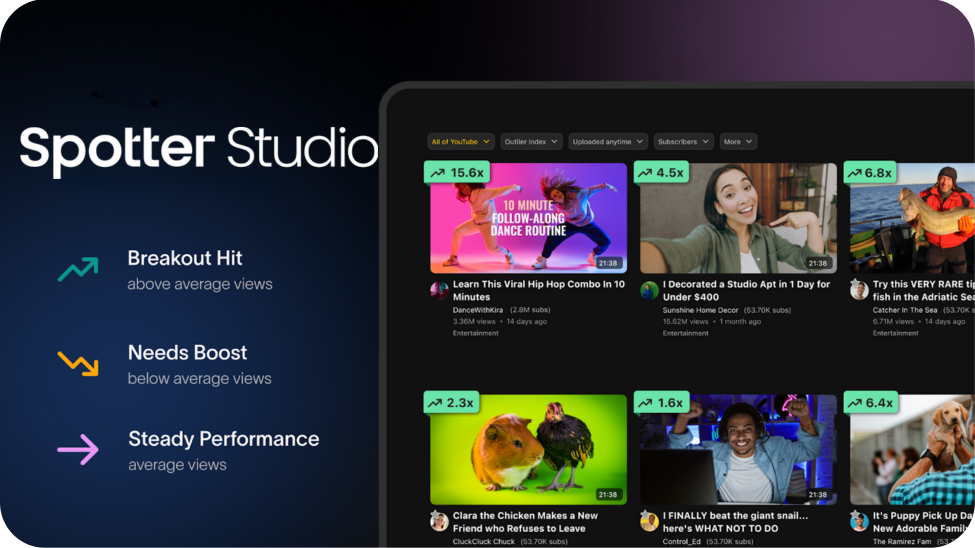Open title Clara the Chicken Makes a New Friend
The height and width of the screenshot is (548, 975).
525,522
